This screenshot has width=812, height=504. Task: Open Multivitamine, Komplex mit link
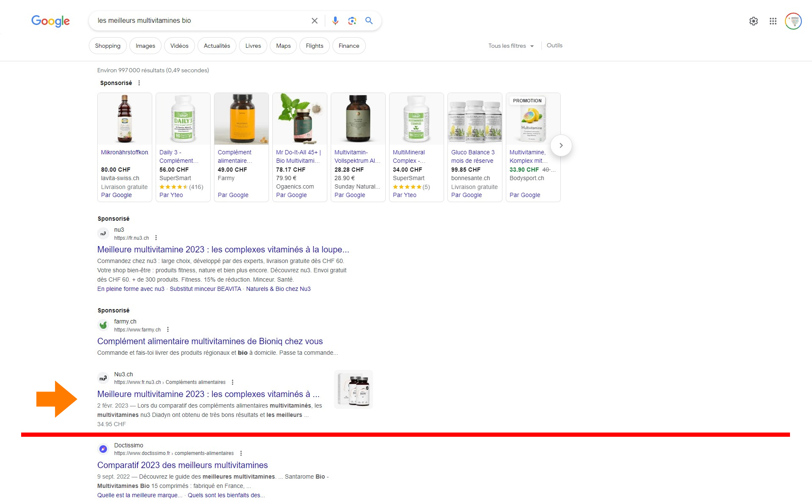pos(529,156)
